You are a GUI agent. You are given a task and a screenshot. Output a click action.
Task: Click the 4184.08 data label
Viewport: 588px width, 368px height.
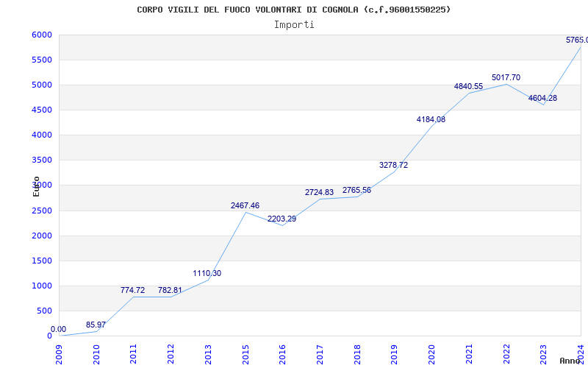click(x=431, y=119)
